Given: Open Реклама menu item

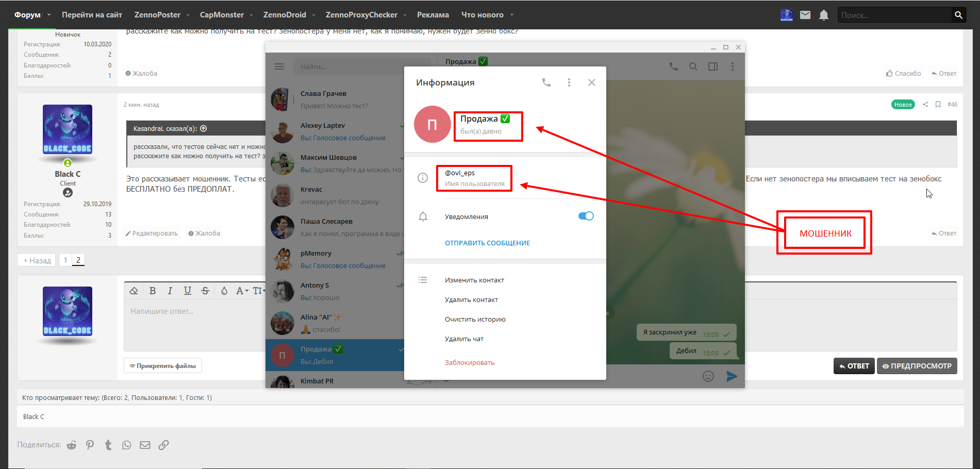Looking at the screenshot, I should [x=433, y=15].
